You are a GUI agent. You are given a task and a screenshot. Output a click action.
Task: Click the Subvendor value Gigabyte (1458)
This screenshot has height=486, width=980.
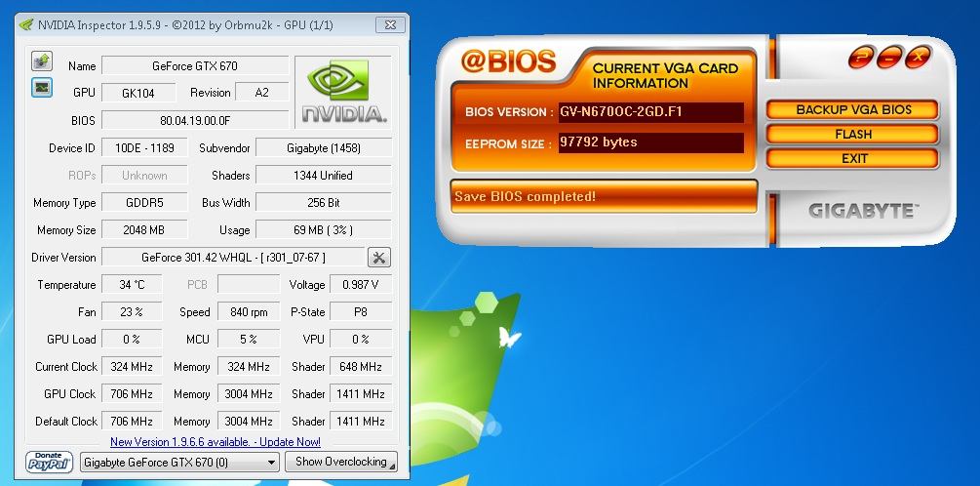pyautogui.click(x=324, y=147)
